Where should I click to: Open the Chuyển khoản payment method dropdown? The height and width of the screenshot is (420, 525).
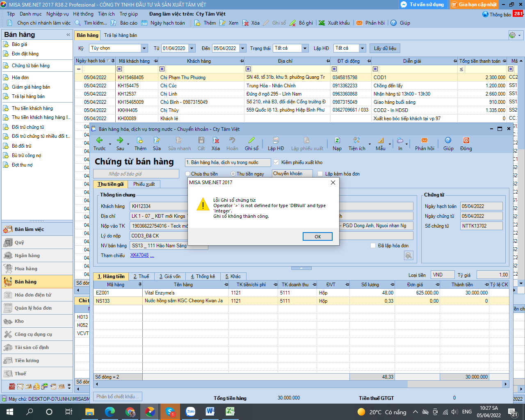292,174
